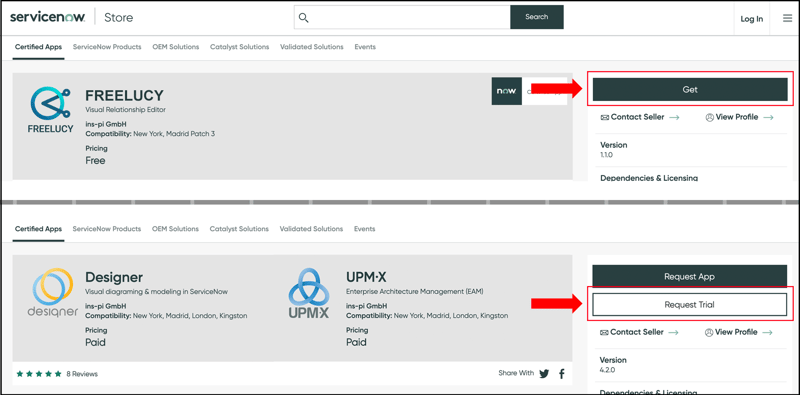Click the UPM·X app logo
The width and height of the screenshot is (800, 395).
pos(309,293)
